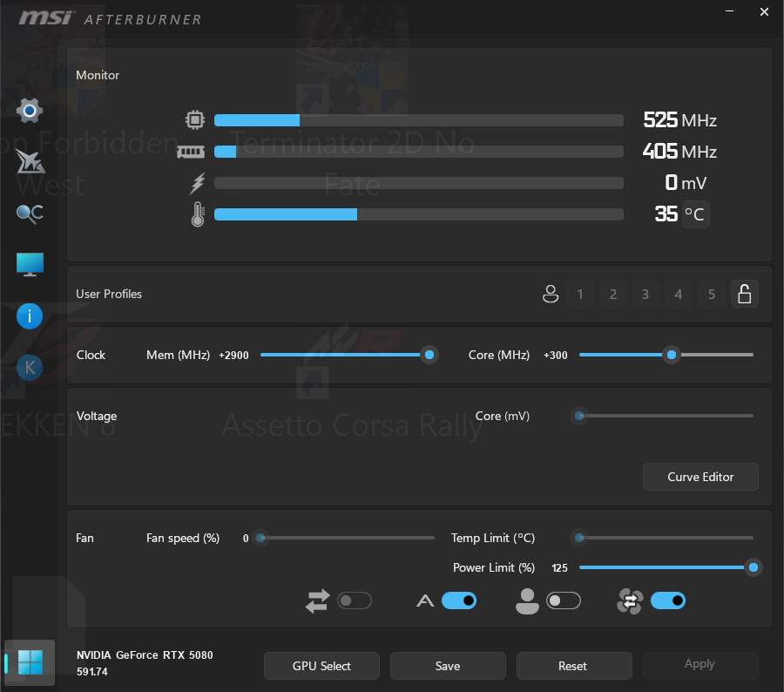Select user profile slot 1
The height and width of the screenshot is (692, 784).
pos(580,295)
